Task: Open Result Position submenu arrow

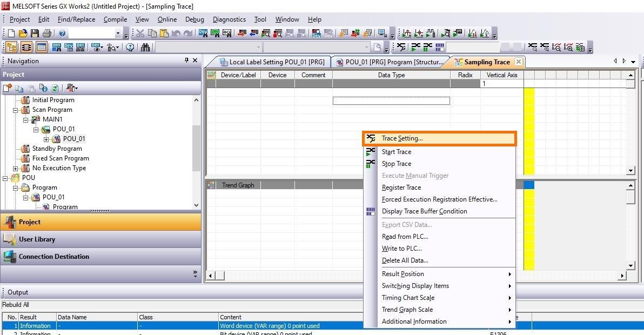Action: coord(509,274)
